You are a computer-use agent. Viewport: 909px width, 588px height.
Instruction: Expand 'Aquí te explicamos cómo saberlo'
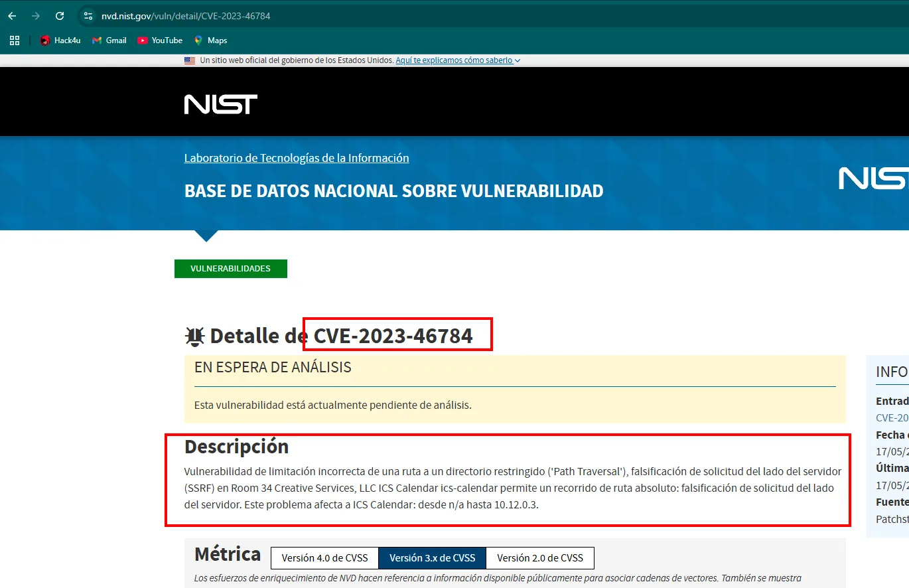[x=458, y=60]
